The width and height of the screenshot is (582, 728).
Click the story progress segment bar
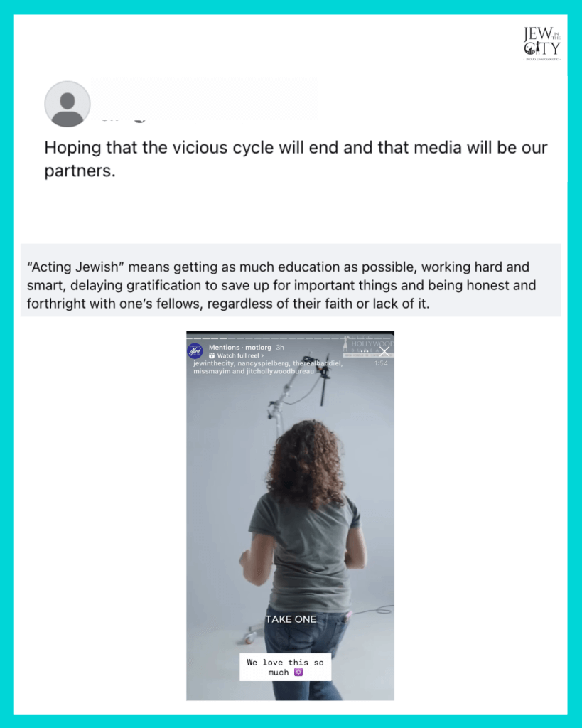click(290, 338)
